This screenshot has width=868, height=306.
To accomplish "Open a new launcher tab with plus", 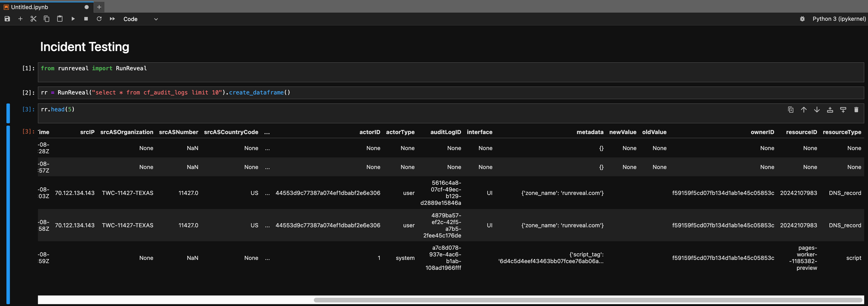I will [99, 7].
